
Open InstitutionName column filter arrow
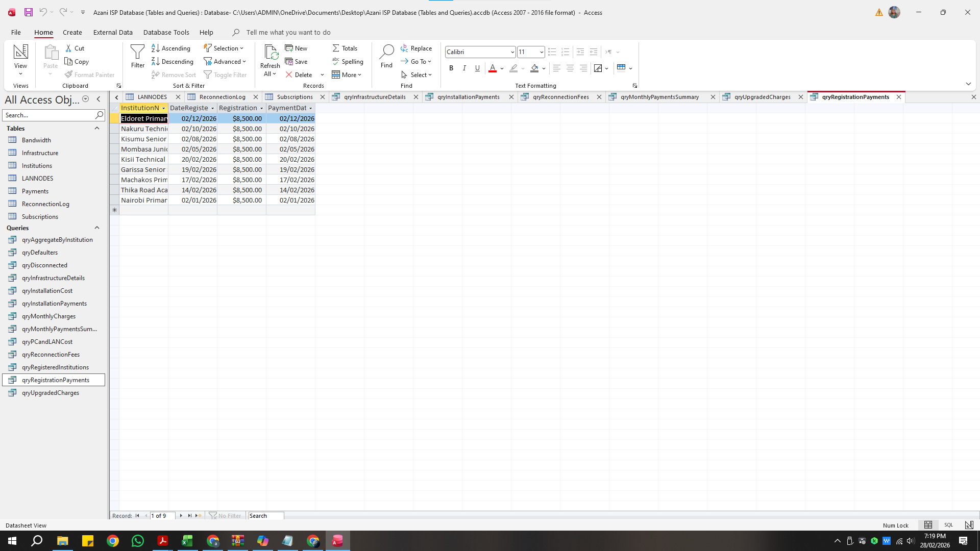(x=163, y=108)
